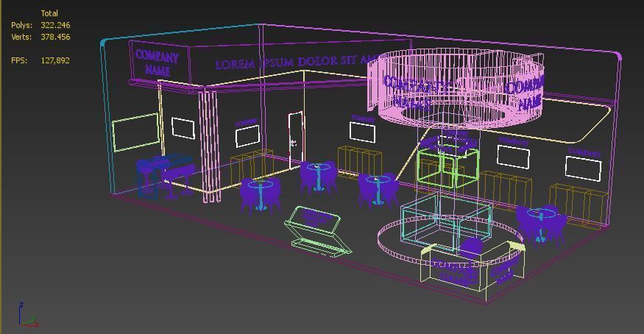Select the pink slatted column

pos(210,146)
